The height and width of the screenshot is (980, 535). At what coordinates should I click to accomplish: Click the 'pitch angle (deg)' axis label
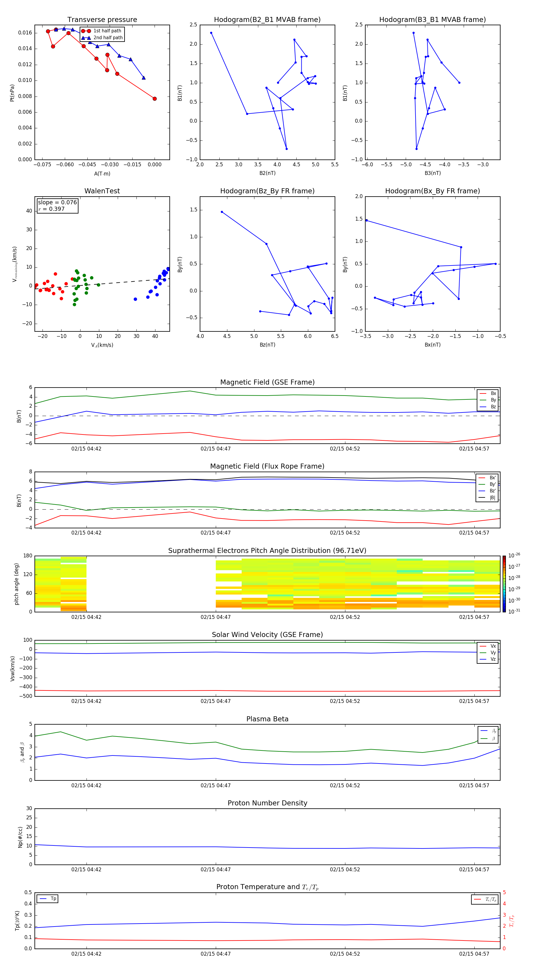click(16, 584)
